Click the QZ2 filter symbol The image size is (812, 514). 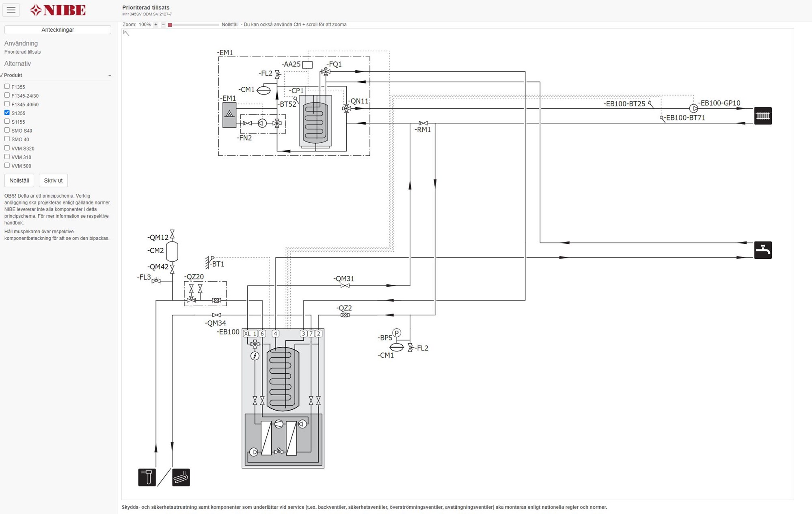coord(345,315)
